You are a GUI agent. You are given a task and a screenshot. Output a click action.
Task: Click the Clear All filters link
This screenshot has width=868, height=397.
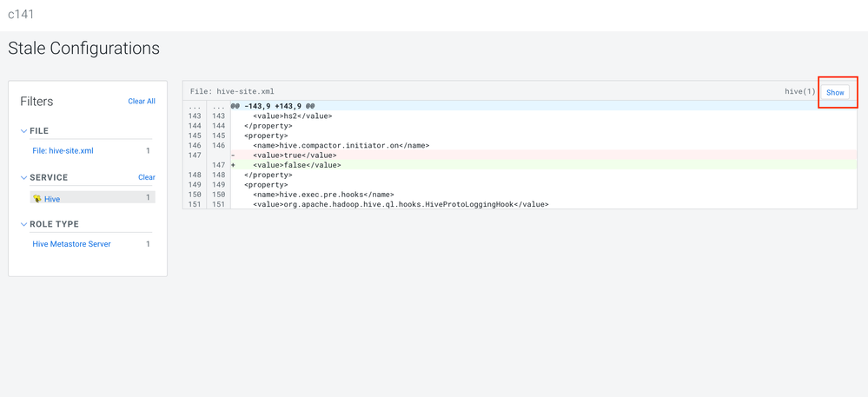click(142, 102)
